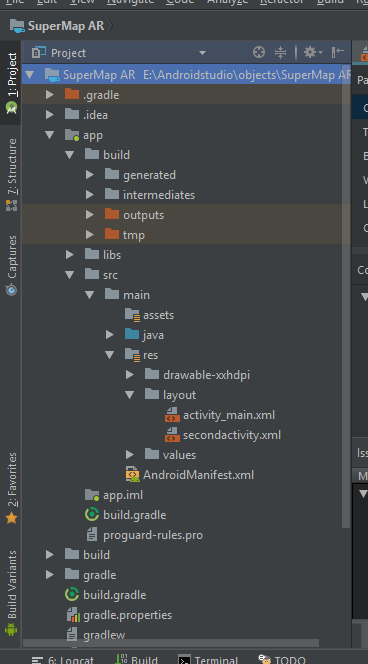Select activity_main.xml in the tree
Screen dimensions: 368x664
coord(229,415)
